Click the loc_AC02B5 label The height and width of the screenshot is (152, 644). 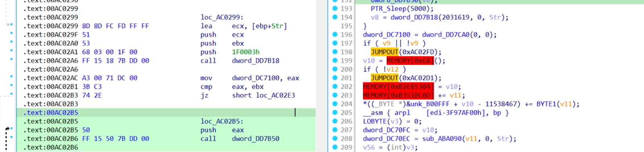(222, 121)
